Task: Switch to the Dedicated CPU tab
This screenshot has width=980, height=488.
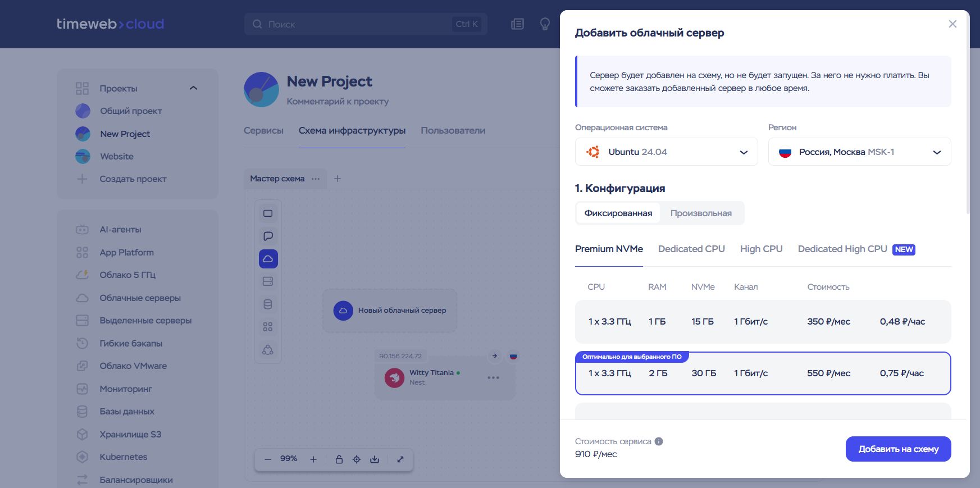Action: (691, 249)
